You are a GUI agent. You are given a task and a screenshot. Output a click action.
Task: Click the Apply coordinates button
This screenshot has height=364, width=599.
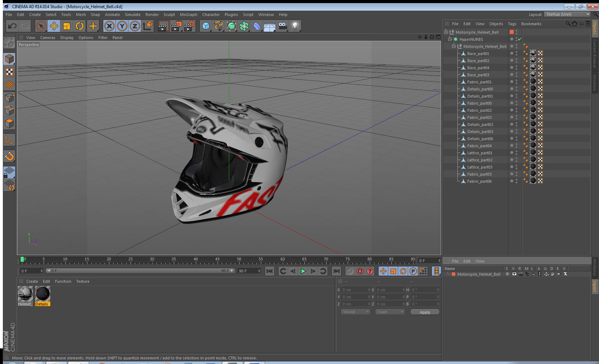(x=425, y=312)
